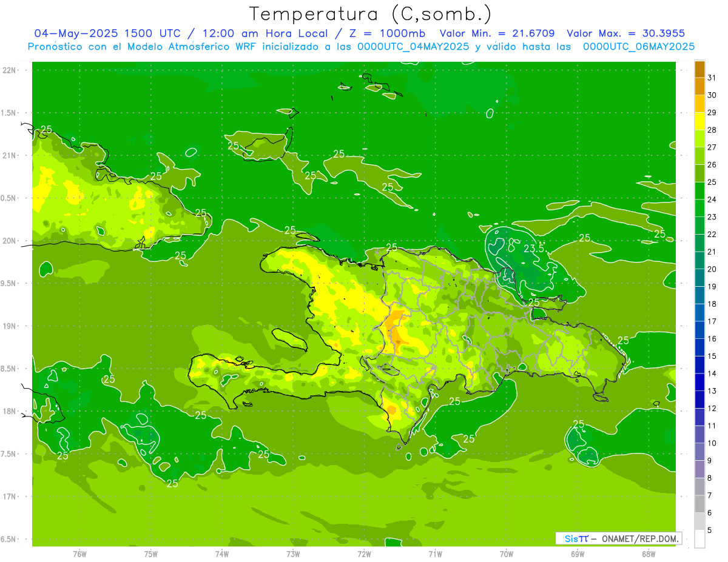The image size is (728, 562).
Task: Click the "22N" latitude label
Action: click(x=9, y=70)
